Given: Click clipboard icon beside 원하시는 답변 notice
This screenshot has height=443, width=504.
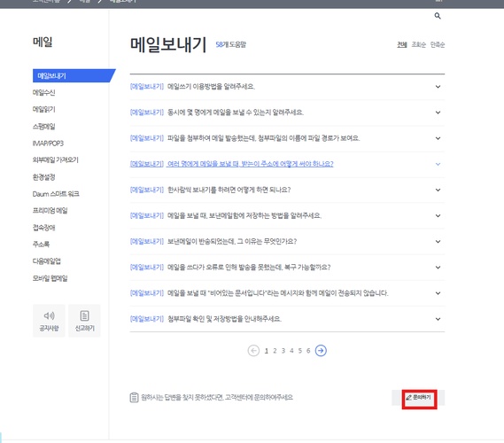Looking at the screenshot, I should pos(134,398).
